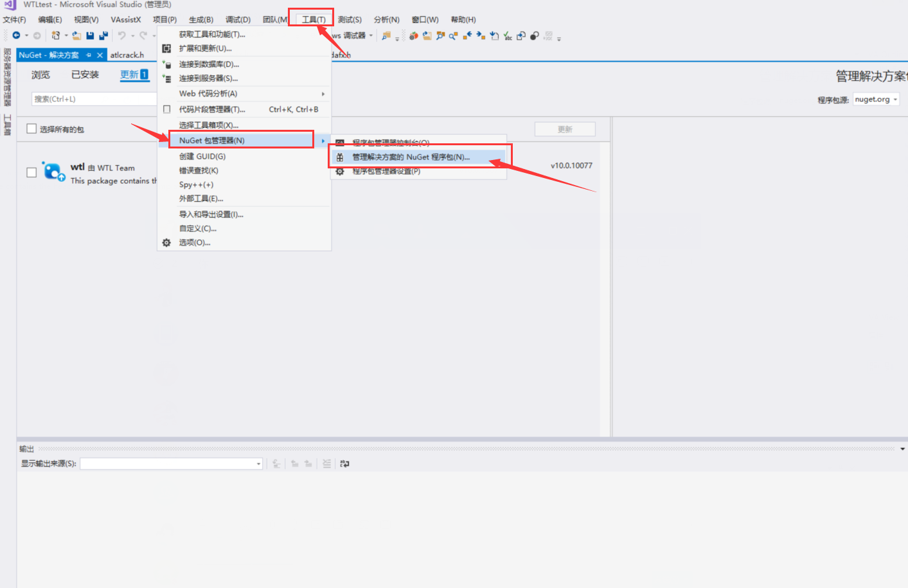Switch to the atlcrack.h tab
The width and height of the screenshot is (908, 588).
(x=126, y=55)
